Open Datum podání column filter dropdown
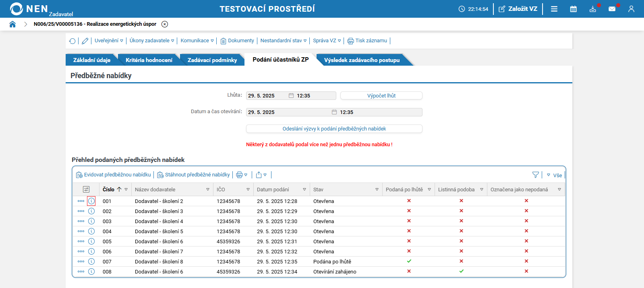Image resolution: width=644 pixels, height=288 pixels. click(304, 189)
